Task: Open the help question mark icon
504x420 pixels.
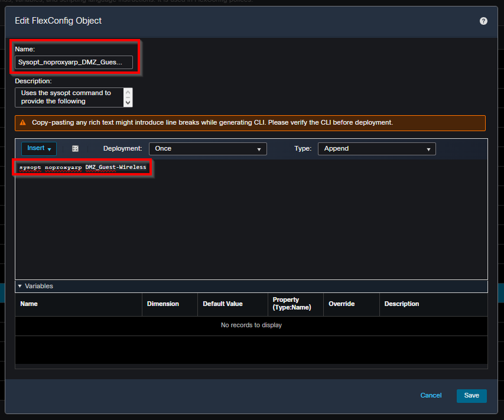Action: coord(483,21)
